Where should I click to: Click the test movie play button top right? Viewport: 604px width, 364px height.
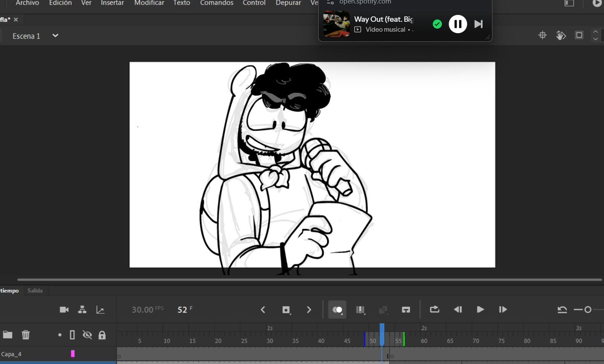tap(597, 3)
